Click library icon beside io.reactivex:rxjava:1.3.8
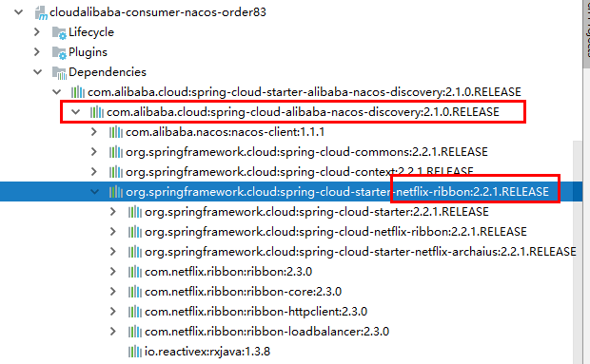The image size is (590, 364). pos(135,352)
